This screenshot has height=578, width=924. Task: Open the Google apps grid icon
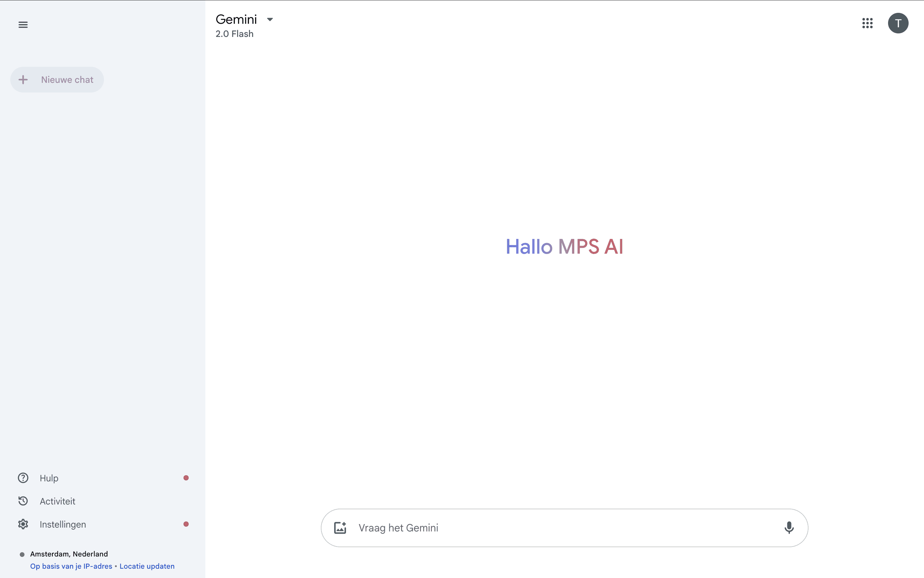click(x=867, y=23)
